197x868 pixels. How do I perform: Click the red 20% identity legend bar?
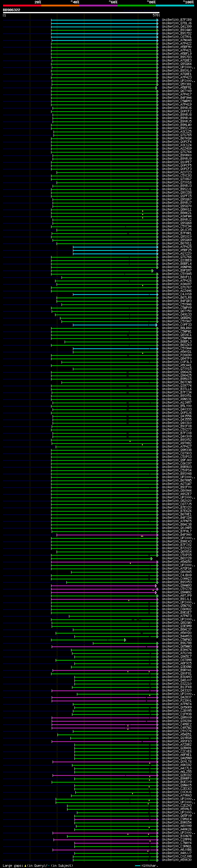[22, 6]
